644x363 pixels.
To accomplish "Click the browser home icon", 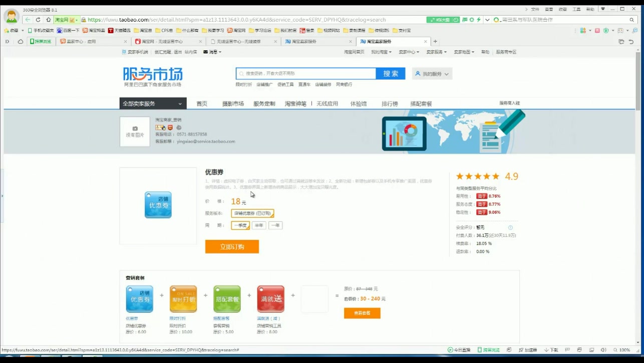I will 48,20.
